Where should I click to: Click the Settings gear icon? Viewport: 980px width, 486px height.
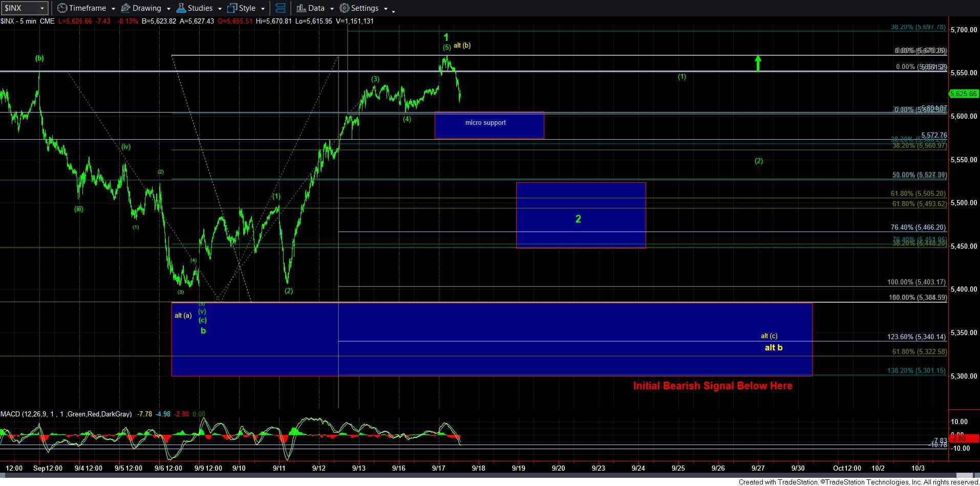[x=345, y=8]
